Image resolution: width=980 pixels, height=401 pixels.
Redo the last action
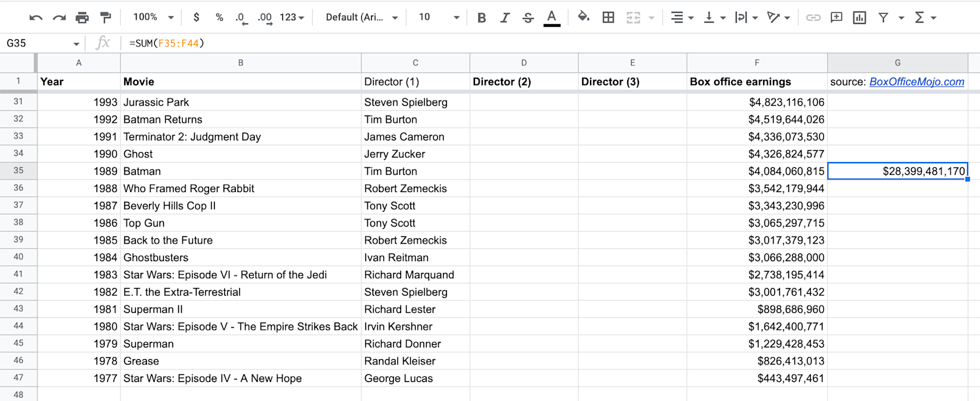pos(59,18)
